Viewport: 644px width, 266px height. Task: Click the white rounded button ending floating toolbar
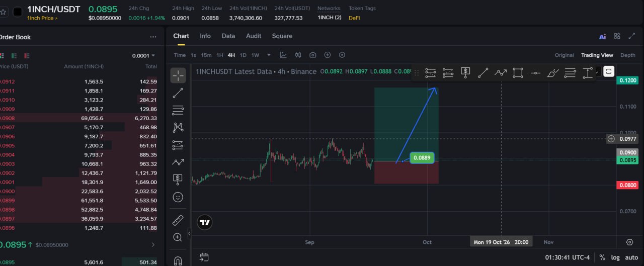(609, 71)
